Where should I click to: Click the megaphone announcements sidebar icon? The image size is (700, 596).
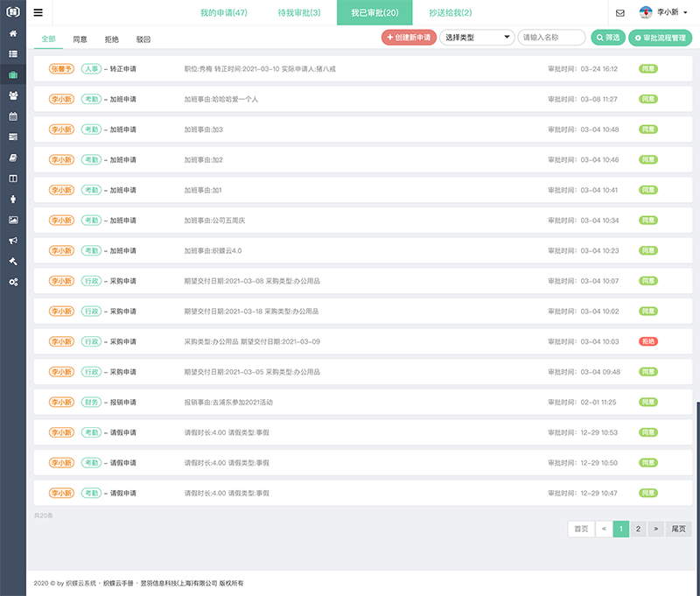[13, 241]
